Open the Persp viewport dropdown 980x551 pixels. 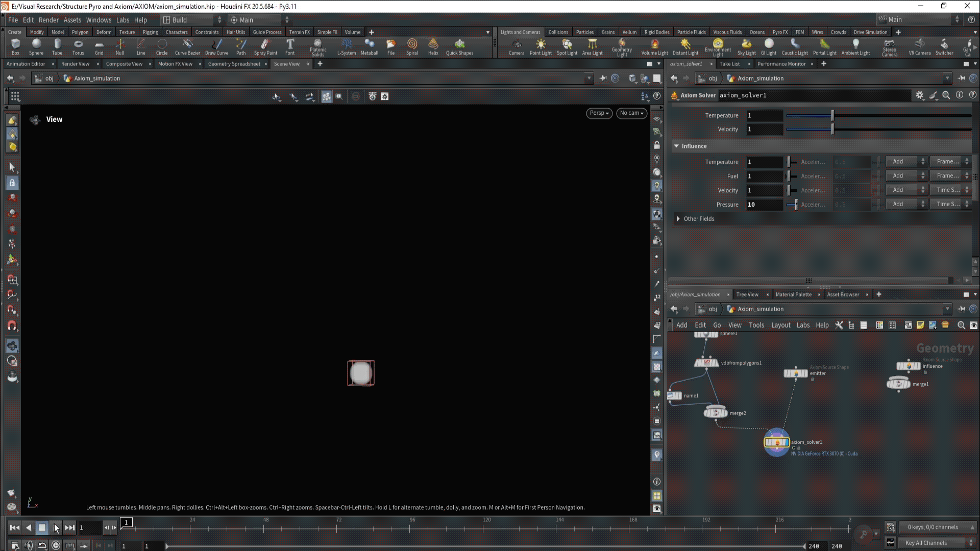[599, 113]
